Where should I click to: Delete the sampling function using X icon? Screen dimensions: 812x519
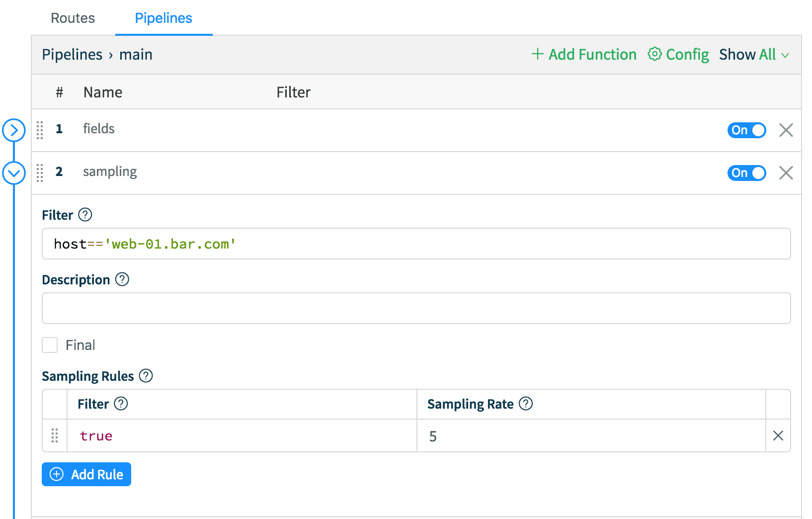click(x=786, y=173)
